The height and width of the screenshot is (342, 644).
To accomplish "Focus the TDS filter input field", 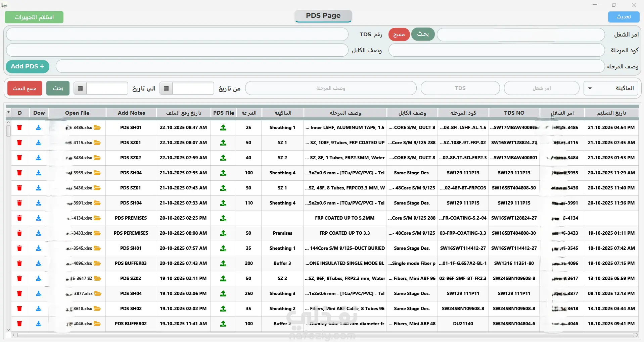I will click(x=460, y=88).
